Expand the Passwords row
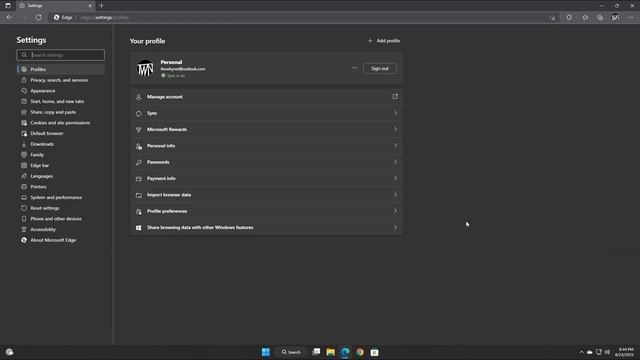640x360 pixels. (267, 162)
